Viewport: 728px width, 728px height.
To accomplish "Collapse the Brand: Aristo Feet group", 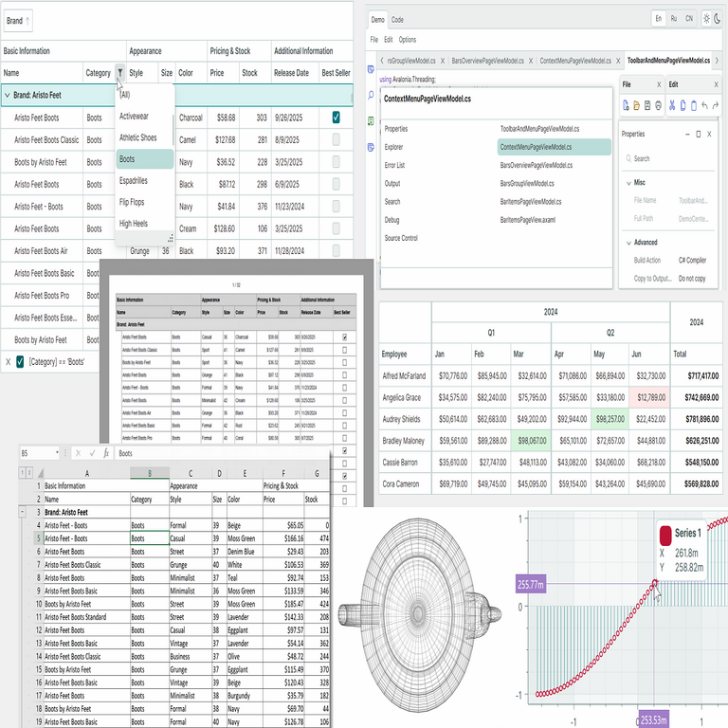I will [8, 95].
